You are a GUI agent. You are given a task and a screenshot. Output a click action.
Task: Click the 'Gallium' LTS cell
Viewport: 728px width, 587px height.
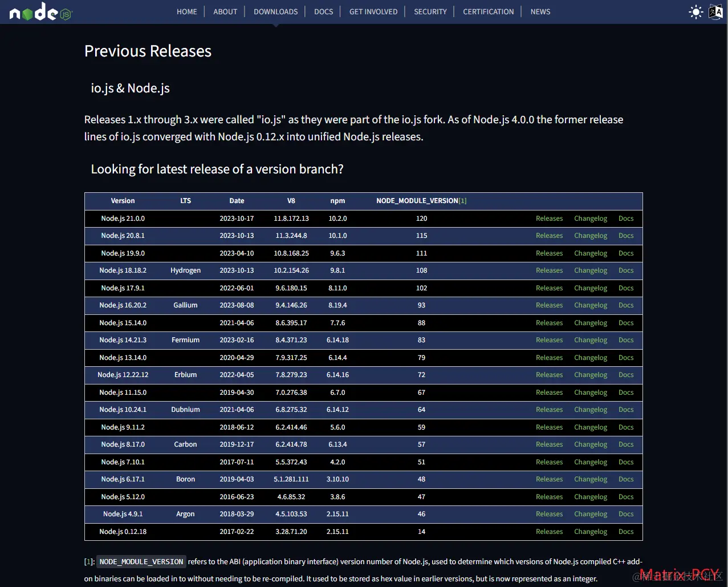(185, 305)
